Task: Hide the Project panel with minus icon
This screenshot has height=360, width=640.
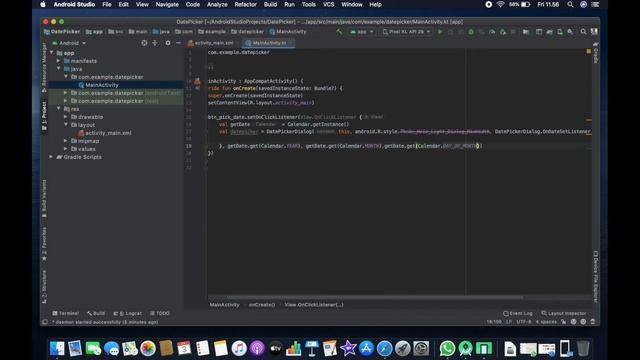Action: [x=178, y=43]
